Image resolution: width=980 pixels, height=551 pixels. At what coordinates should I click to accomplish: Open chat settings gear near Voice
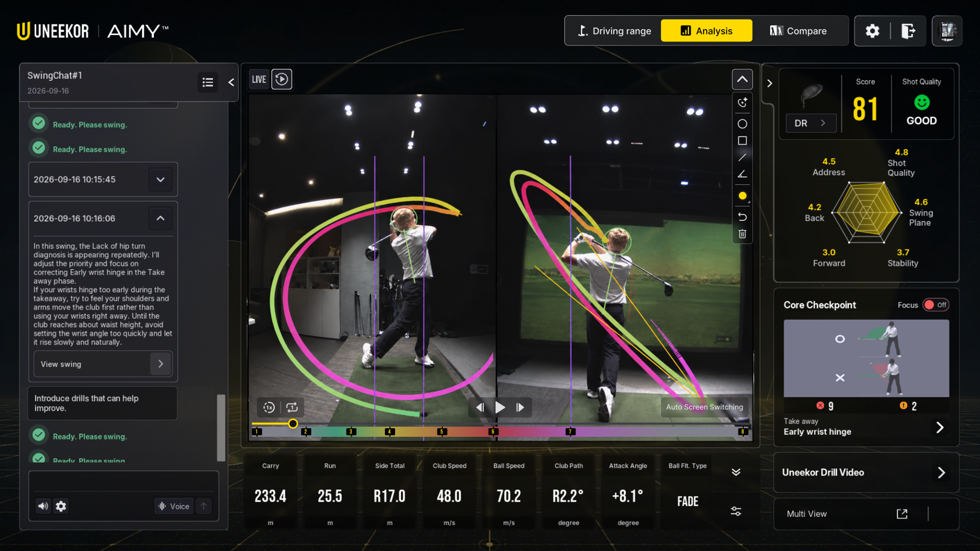point(61,506)
